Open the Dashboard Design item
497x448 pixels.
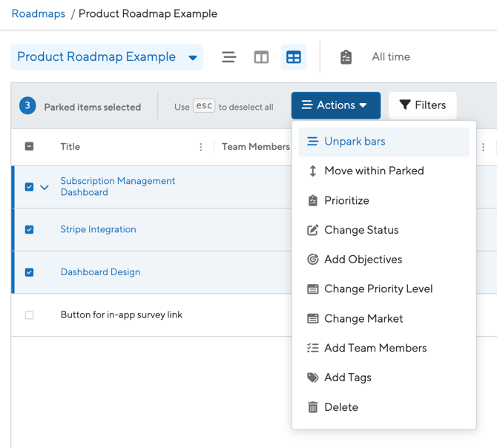[x=100, y=272]
